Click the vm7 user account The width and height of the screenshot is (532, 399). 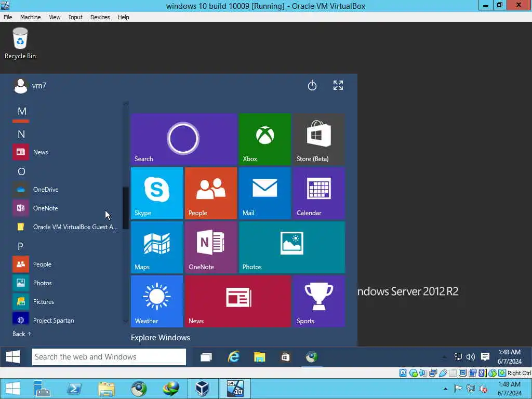click(x=30, y=86)
